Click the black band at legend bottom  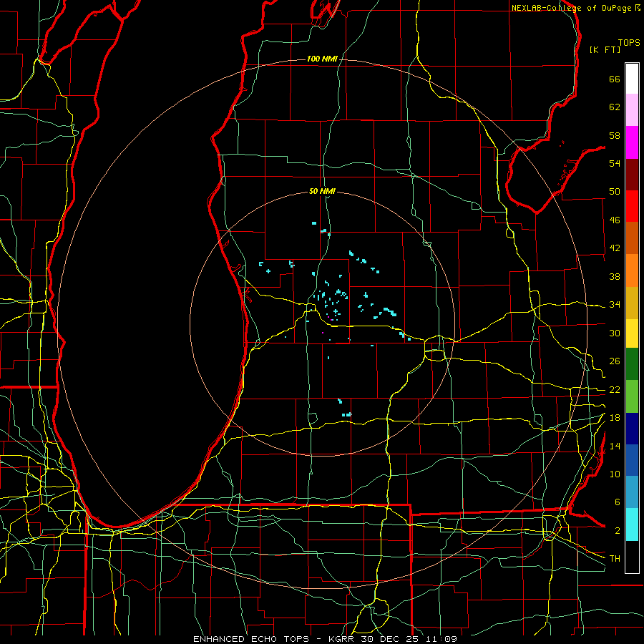(632, 557)
